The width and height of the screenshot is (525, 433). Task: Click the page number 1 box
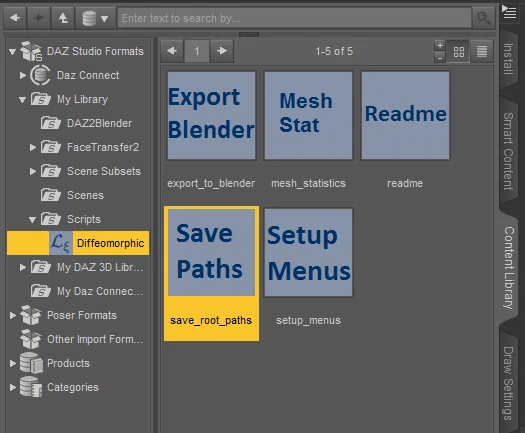[x=197, y=51]
